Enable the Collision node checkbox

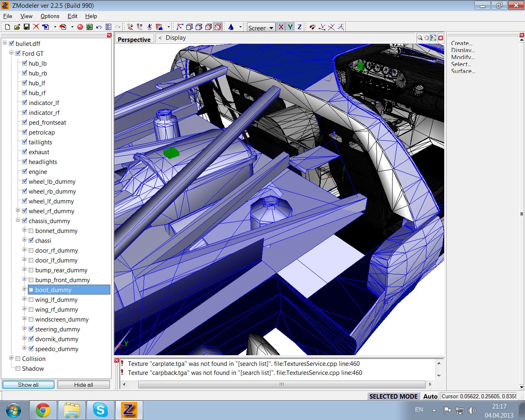coord(18,358)
